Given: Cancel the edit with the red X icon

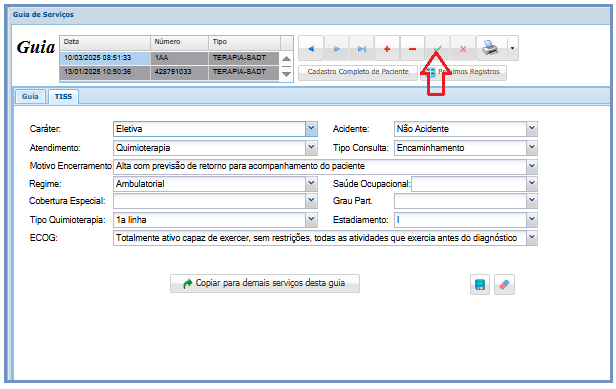Looking at the screenshot, I should click(463, 49).
